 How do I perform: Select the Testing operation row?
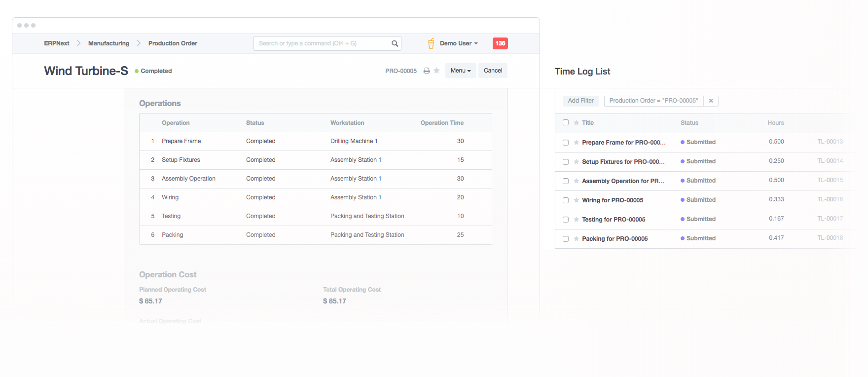tap(316, 216)
